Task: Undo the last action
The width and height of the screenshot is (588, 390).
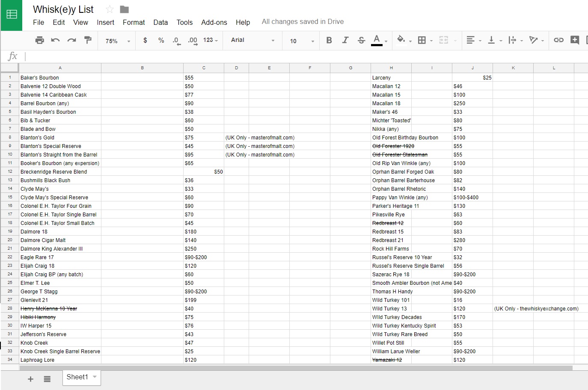Action: (x=55, y=40)
